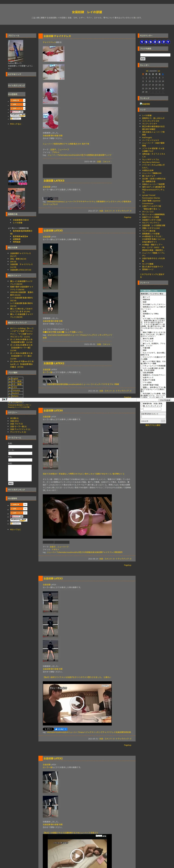Focus the メール field in mail form
The height and width of the screenshot is (868, 174).
[x=20, y=453]
